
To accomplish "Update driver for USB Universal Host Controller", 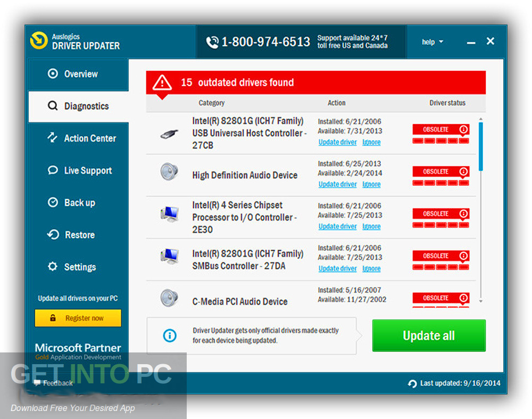I will coord(338,142).
